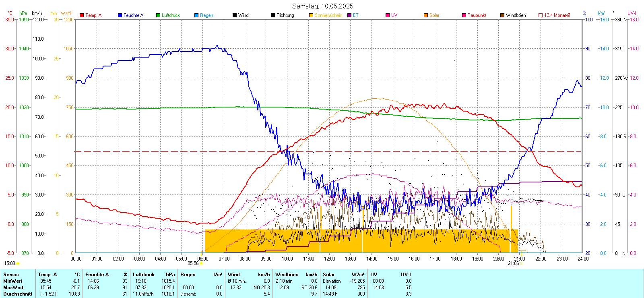Click the black Wind legend square
The image size is (644, 298).
click(235, 15)
